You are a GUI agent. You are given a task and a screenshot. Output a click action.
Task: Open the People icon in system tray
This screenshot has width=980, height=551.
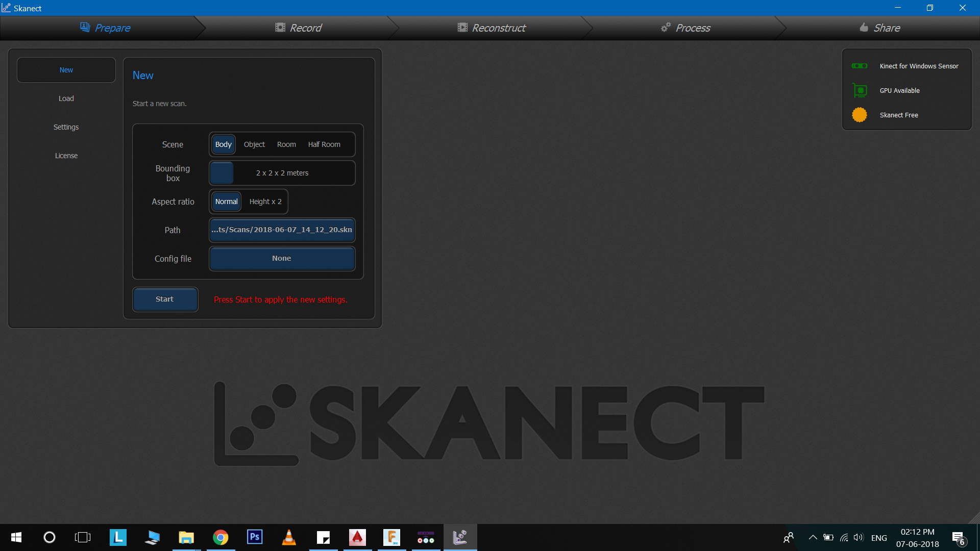[789, 537]
